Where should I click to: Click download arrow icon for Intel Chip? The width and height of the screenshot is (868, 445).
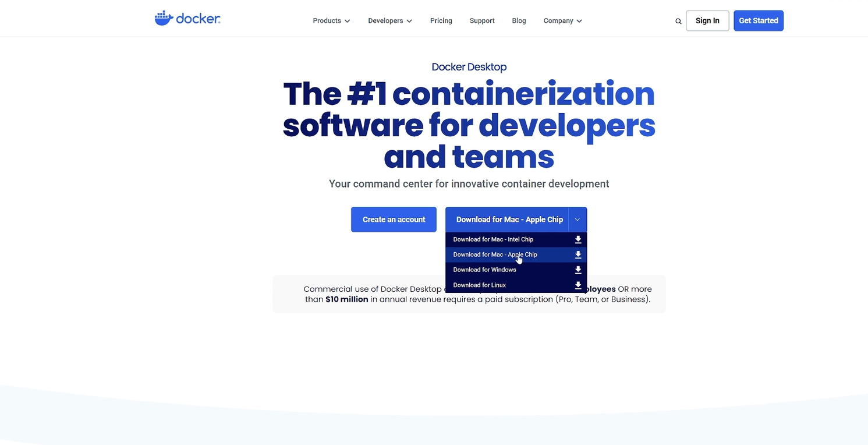click(x=578, y=239)
